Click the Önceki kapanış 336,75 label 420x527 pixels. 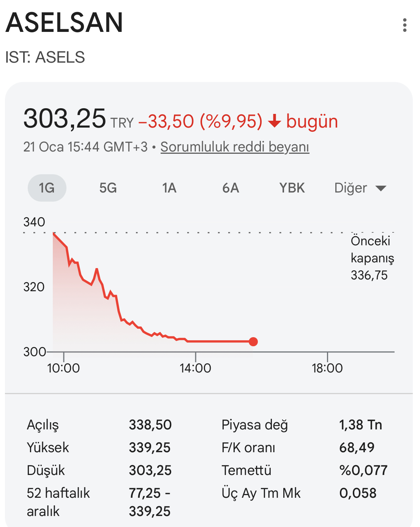point(372,258)
